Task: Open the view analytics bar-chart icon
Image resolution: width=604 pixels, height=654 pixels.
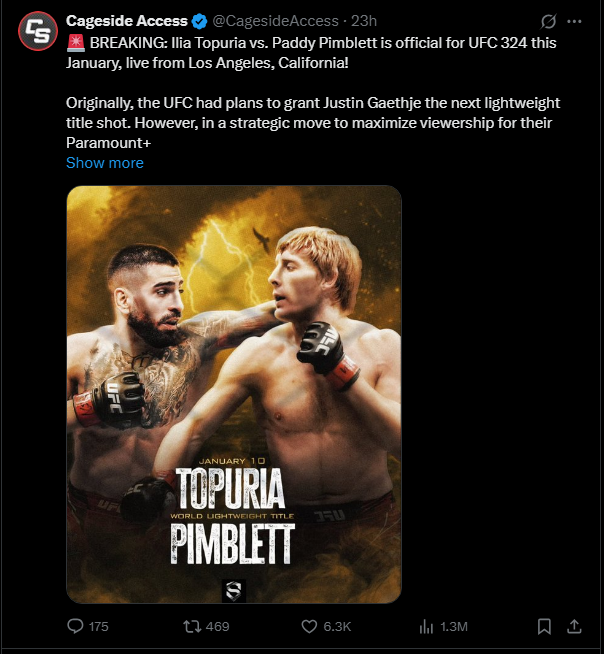Action: [x=426, y=626]
